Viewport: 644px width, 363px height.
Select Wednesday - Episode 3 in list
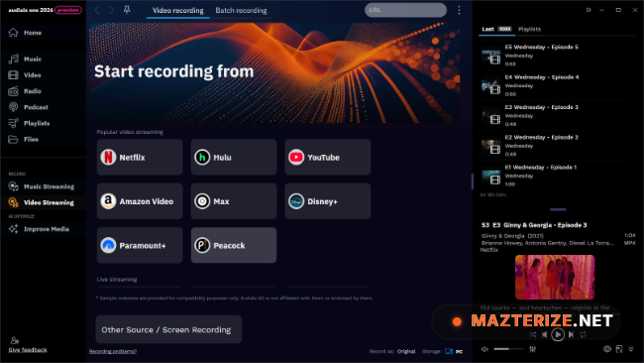point(555,115)
